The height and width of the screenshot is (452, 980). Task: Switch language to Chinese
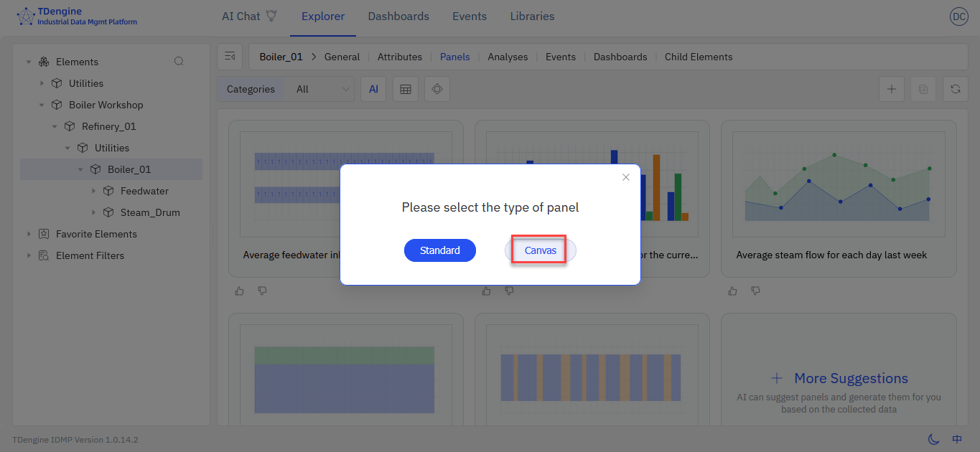957,439
